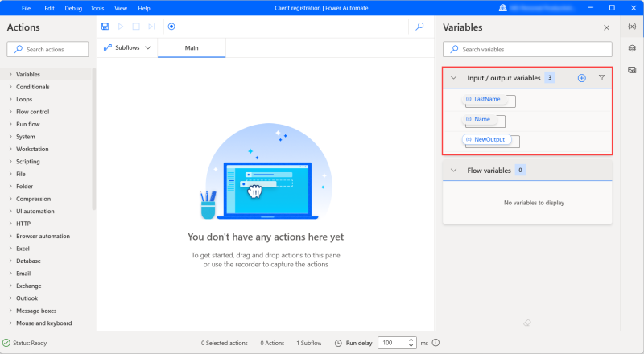Show Run delay info icon
Viewport: 644px width, 354px height.
click(x=436, y=343)
